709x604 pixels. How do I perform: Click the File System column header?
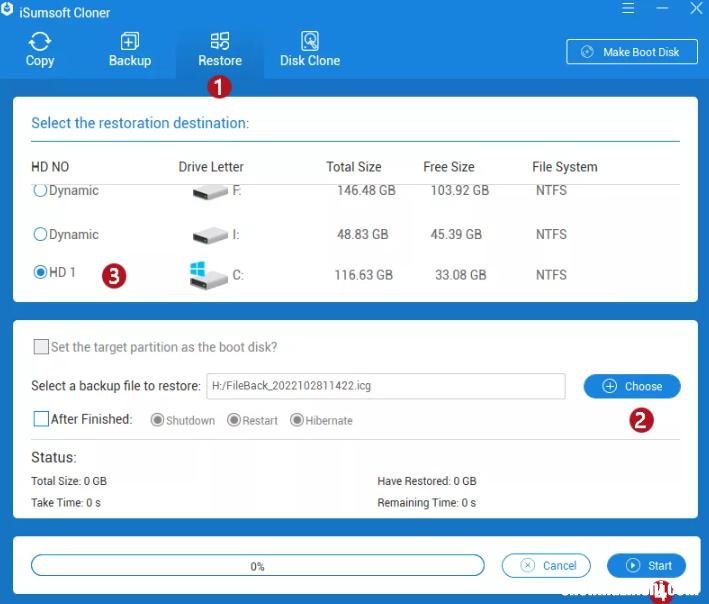[x=565, y=167]
